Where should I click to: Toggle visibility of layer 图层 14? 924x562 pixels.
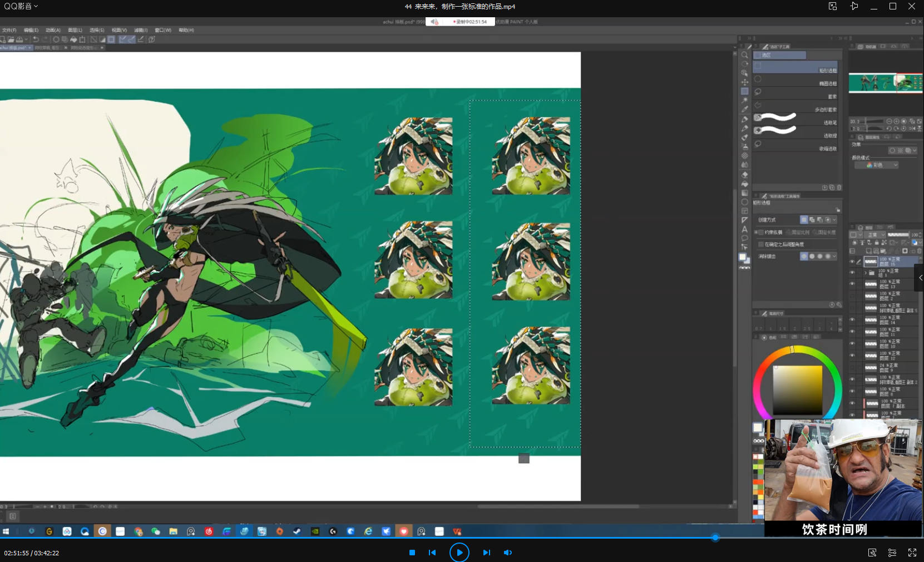click(852, 320)
